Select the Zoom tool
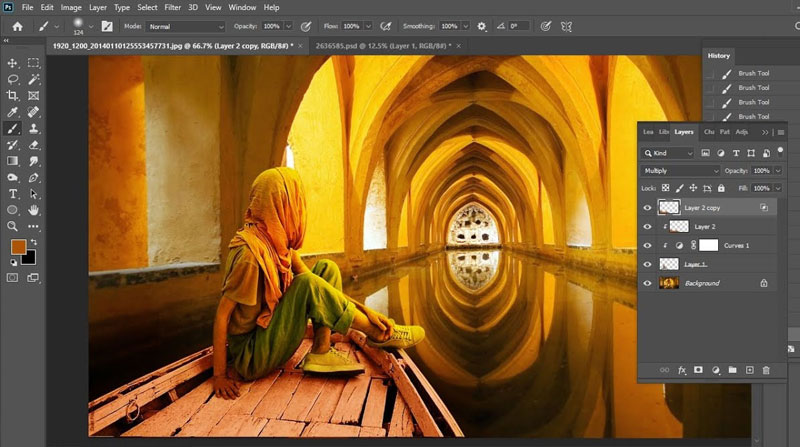 click(x=12, y=226)
